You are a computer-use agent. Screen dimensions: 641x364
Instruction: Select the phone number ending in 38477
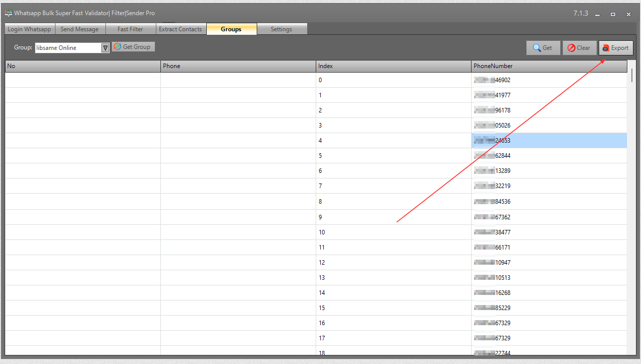click(x=549, y=232)
